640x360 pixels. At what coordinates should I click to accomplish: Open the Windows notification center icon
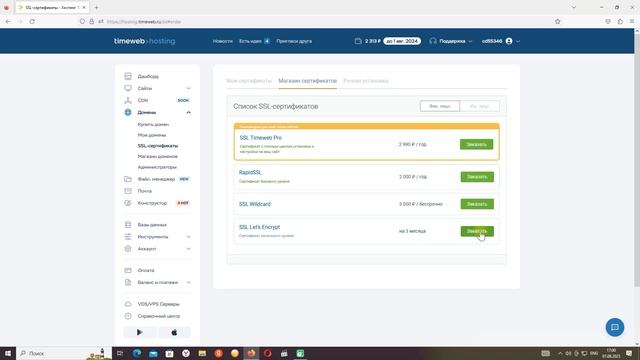629,353
